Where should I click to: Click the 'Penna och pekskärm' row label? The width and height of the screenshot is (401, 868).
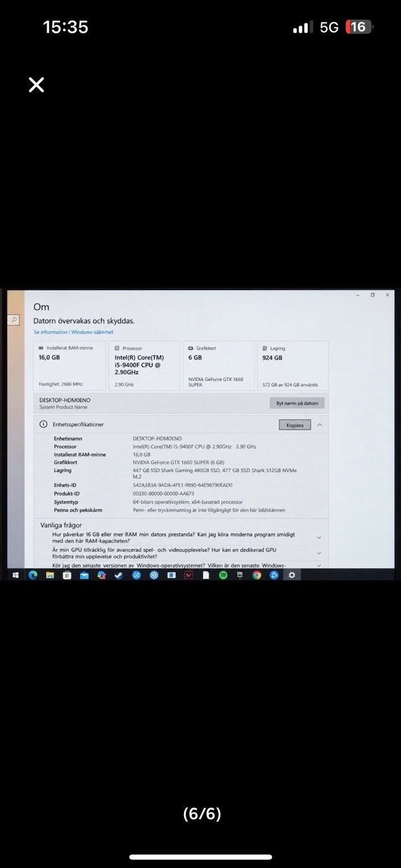pos(78,510)
